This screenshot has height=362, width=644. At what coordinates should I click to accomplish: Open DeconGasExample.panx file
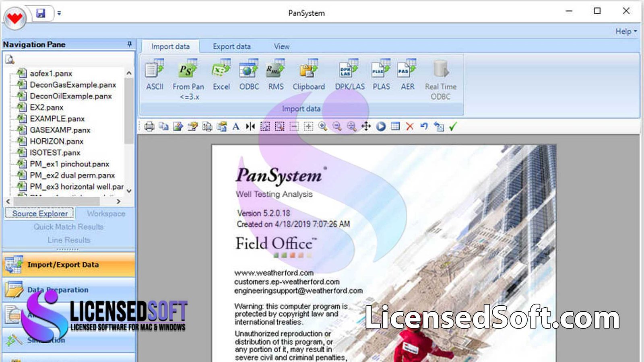(x=73, y=85)
